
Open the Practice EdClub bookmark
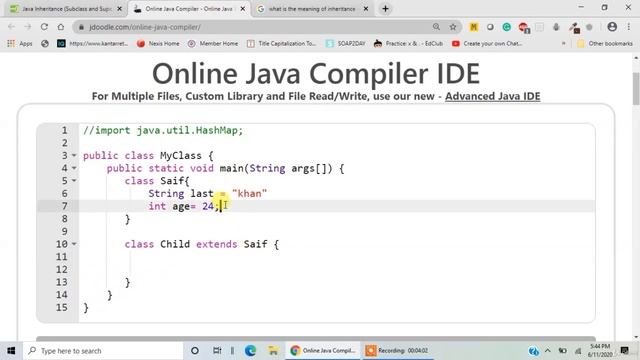pos(409,43)
